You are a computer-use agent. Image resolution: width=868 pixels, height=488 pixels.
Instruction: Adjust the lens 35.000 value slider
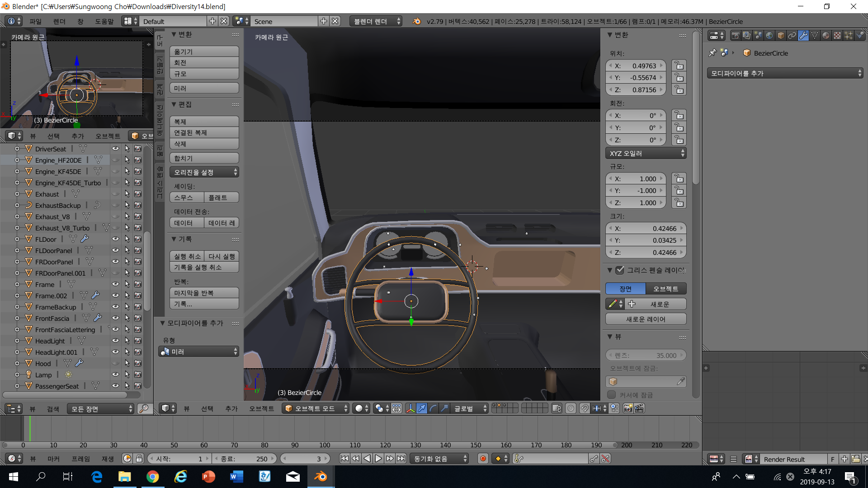tap(646, 356)
